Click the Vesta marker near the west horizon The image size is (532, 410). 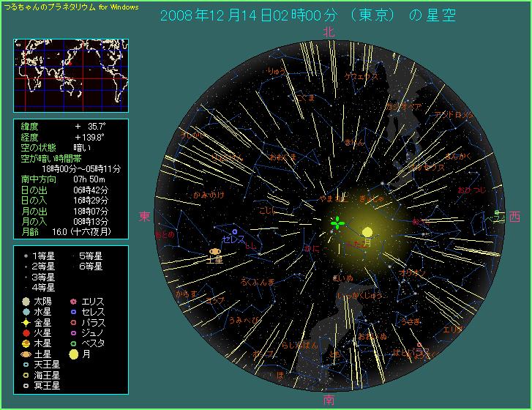[497, 213]
